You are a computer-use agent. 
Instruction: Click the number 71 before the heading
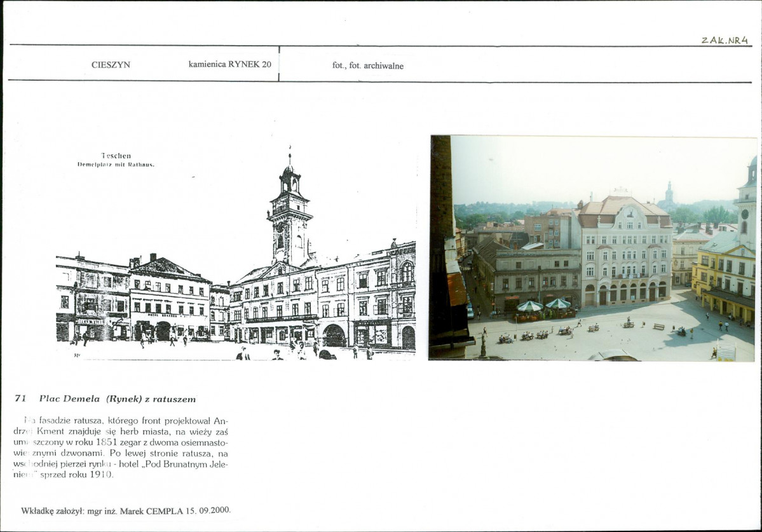click(x=20, y=399)
